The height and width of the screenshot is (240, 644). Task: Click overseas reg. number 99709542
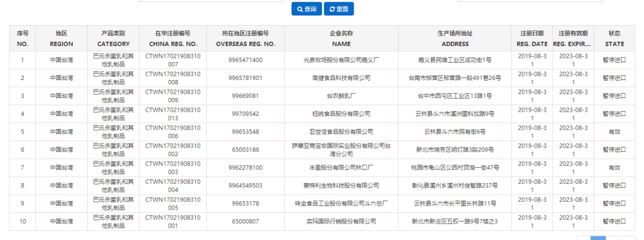[246, 114]
